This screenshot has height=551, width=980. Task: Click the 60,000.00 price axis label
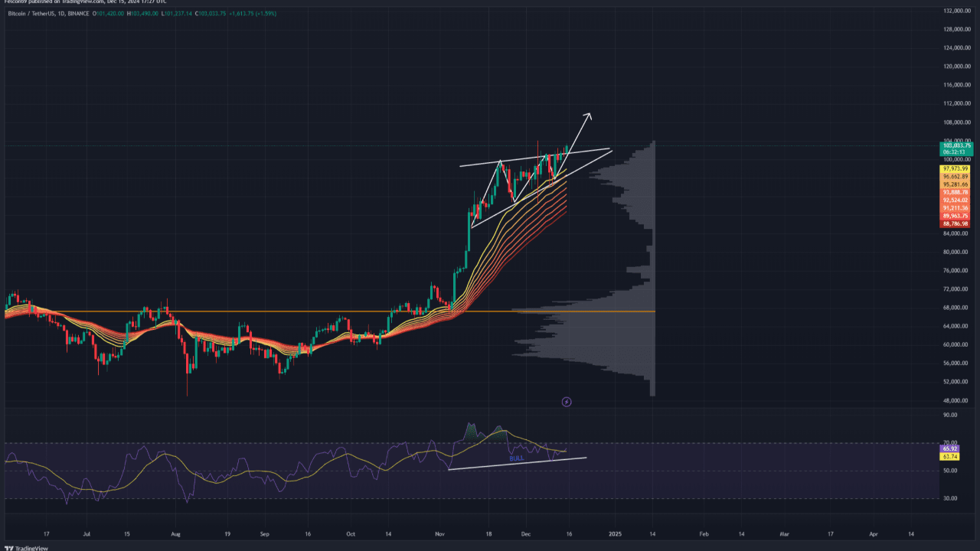956,344
